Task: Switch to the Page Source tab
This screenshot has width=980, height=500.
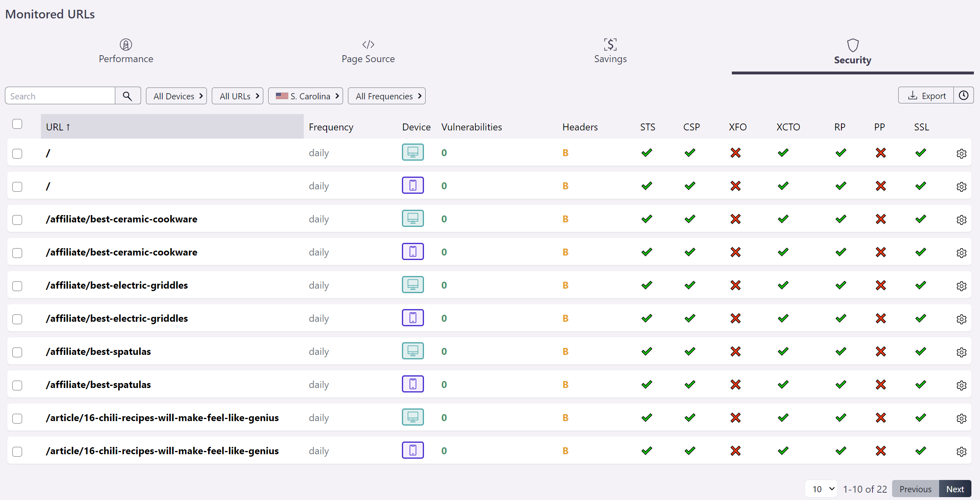Action: tap(368, 51)
